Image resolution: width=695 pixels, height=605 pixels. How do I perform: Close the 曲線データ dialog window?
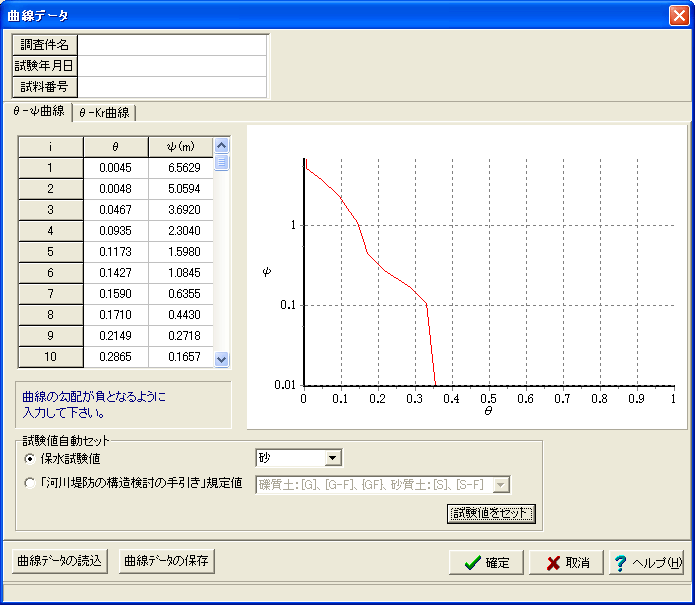[x=679, y=16]
